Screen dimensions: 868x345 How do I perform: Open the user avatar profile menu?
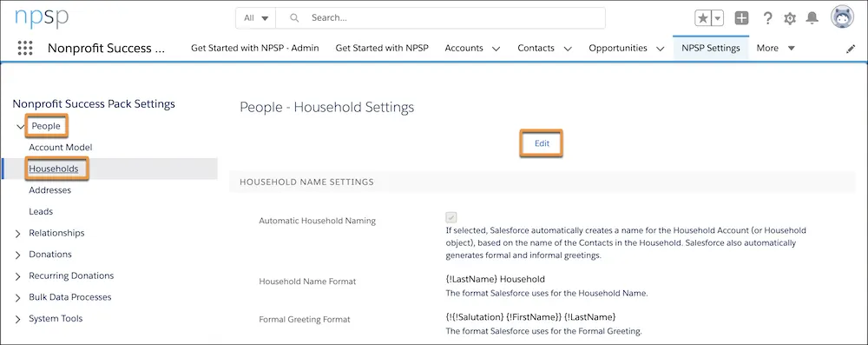(x=843, y=17)
